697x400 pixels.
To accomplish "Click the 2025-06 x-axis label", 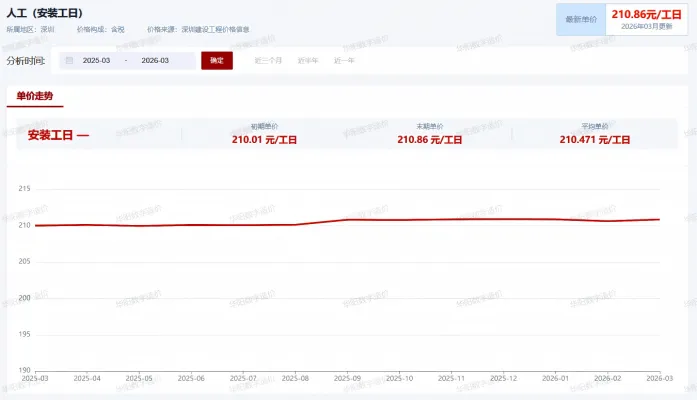I will [x=191, y=378].
